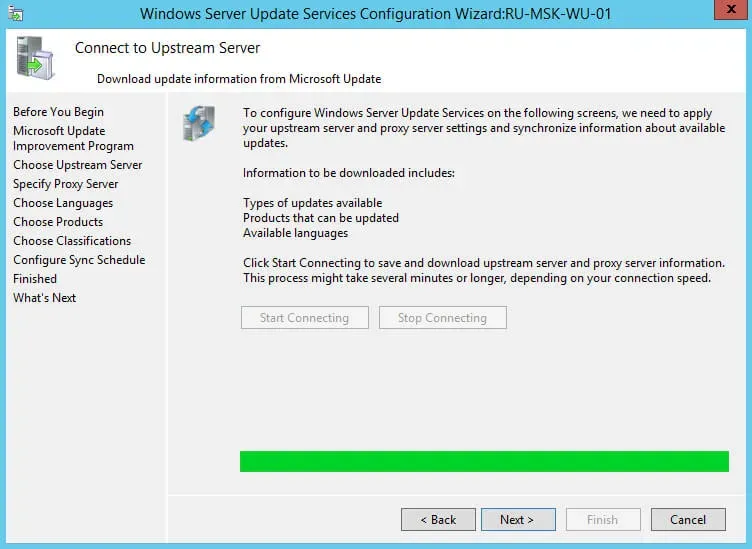Image resolution: width=752 pixels, height=549 pixels.
Task: Click 'Types of updates available' line
Action: point(312,203)
